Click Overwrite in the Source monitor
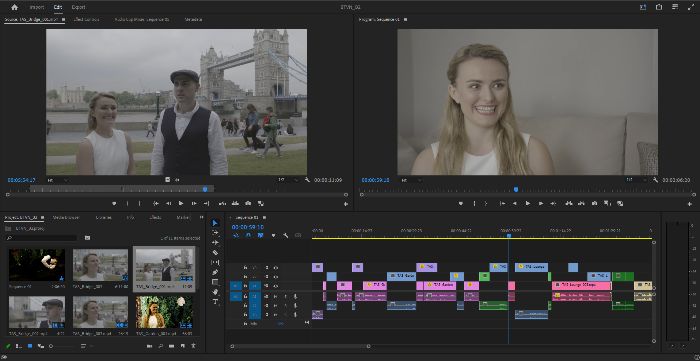 235,203
